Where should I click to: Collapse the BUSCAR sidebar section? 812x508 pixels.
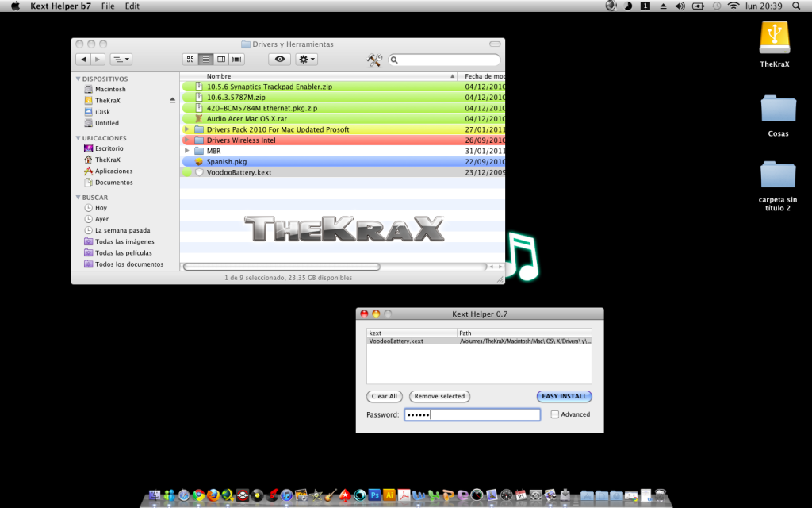(79, 198)
